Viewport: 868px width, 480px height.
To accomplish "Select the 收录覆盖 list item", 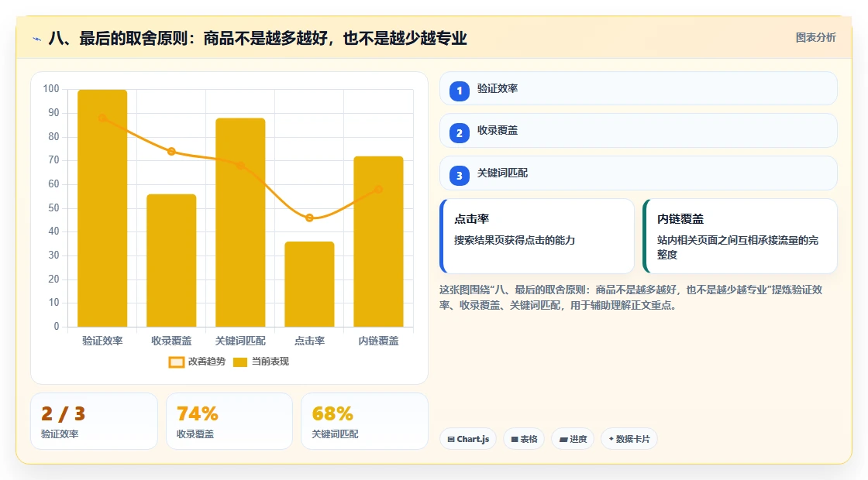I will point(639,131).
